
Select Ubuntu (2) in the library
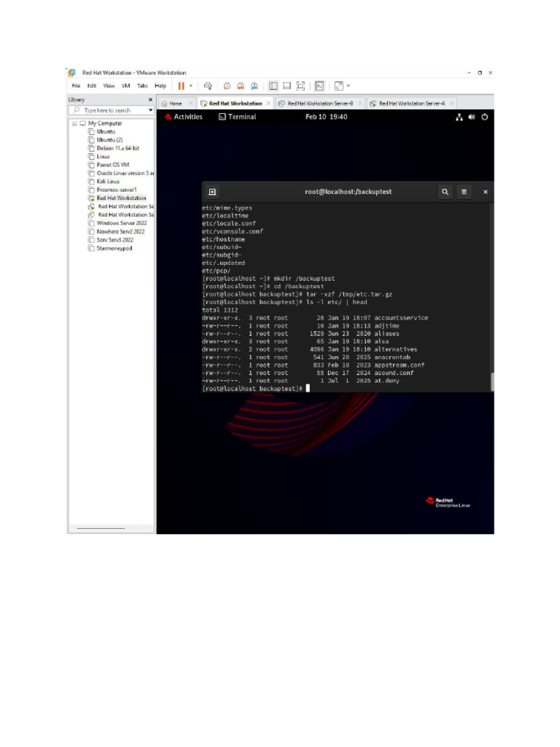click(109, 140)
